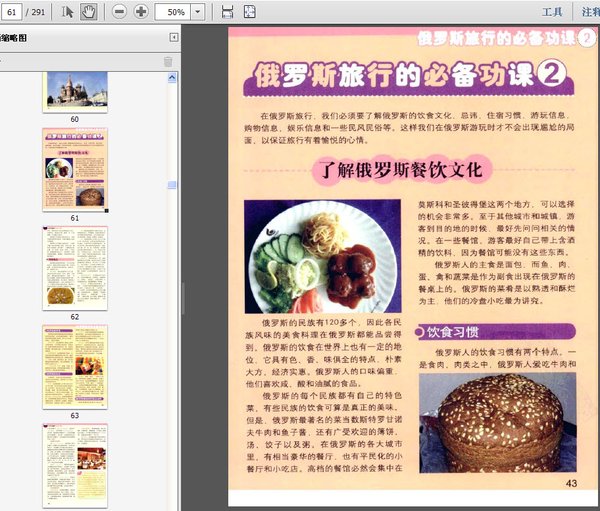Click the 50% zoom value field

tap(173, 12)
